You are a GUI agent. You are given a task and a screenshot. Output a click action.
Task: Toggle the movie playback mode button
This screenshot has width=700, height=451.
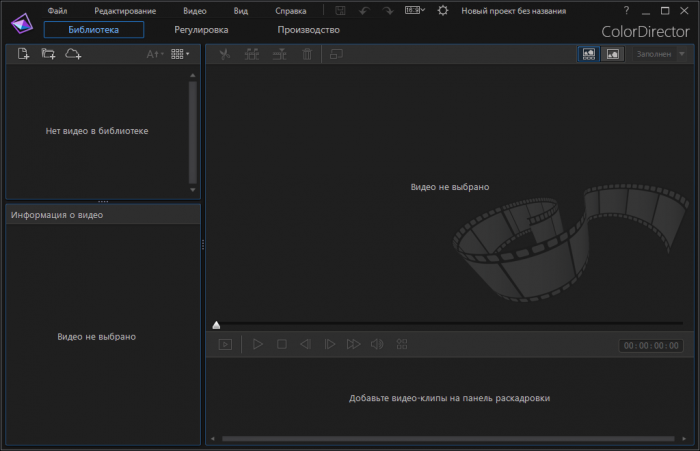point(225,344)
